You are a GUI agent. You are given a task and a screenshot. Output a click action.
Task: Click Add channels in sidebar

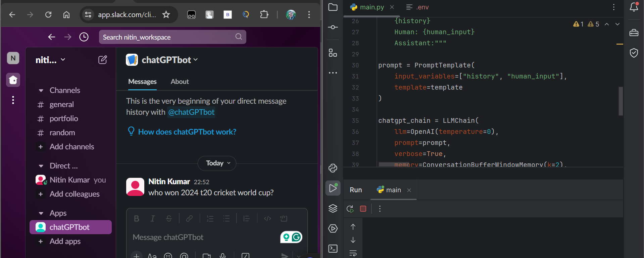click(71, 147)
